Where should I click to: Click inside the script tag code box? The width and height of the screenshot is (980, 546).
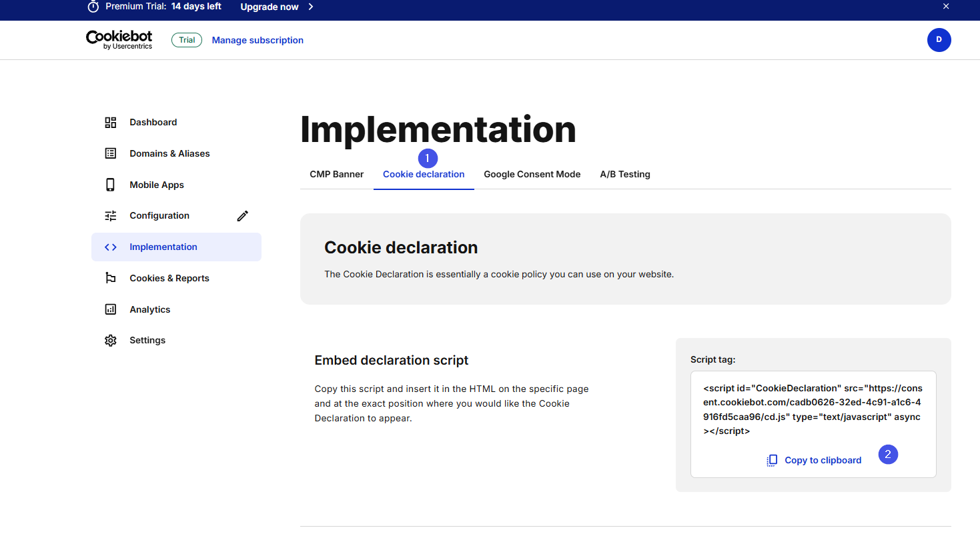pos(813,424)
